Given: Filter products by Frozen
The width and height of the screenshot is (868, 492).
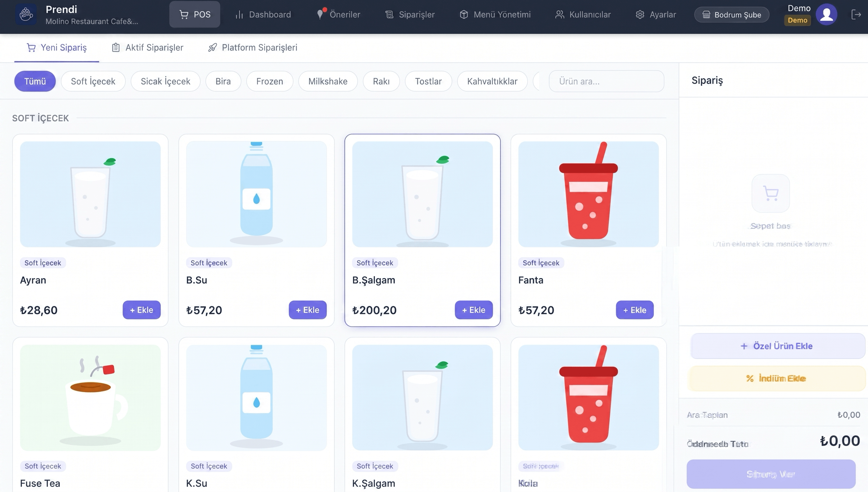Looking at the screenshot, I should click(x=270, y=81).
